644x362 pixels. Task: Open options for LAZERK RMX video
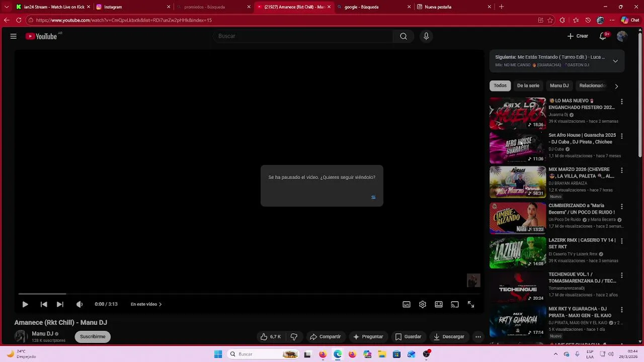(x=622, y=241)
